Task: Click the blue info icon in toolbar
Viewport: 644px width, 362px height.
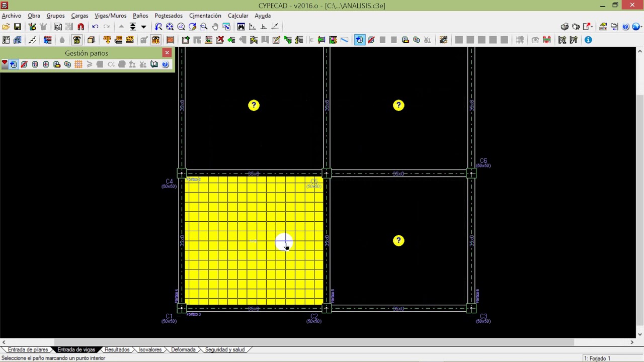Action: coord(588,40)
